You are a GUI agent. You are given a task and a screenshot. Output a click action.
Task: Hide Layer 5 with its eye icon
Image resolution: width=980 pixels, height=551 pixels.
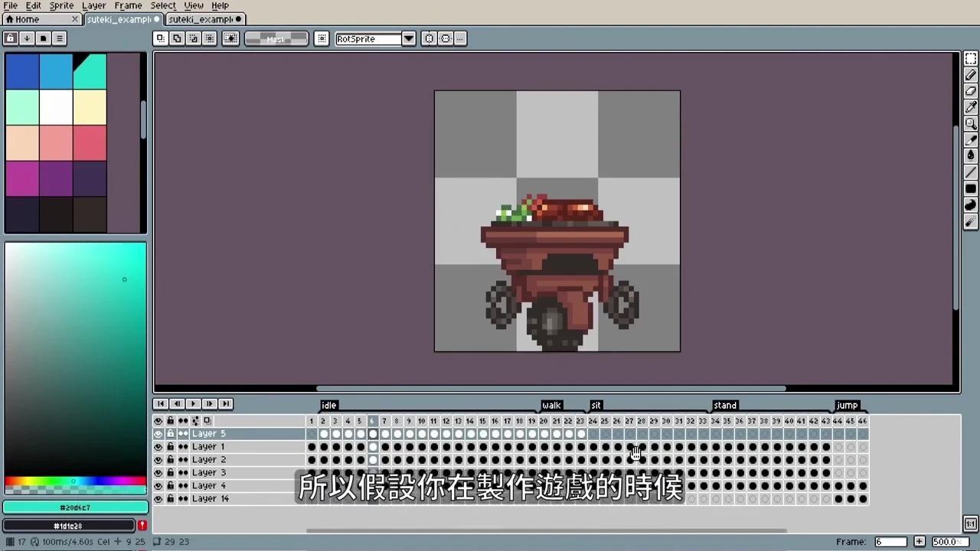click(158, 434)
